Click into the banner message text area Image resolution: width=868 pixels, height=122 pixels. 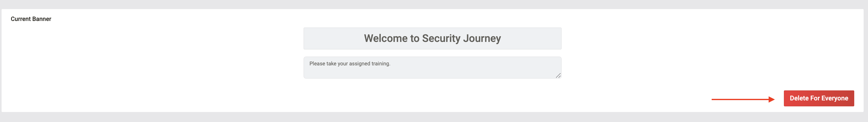[432, 67]
